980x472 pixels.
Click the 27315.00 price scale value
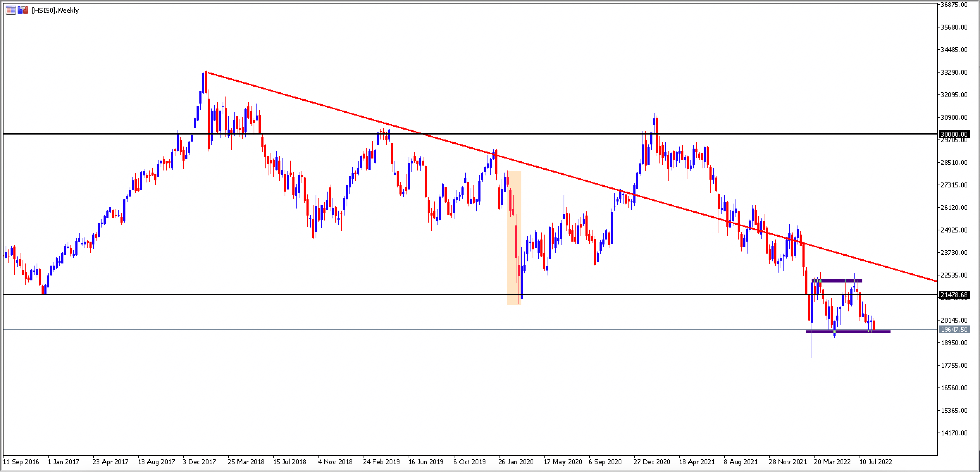click(954, 185)
